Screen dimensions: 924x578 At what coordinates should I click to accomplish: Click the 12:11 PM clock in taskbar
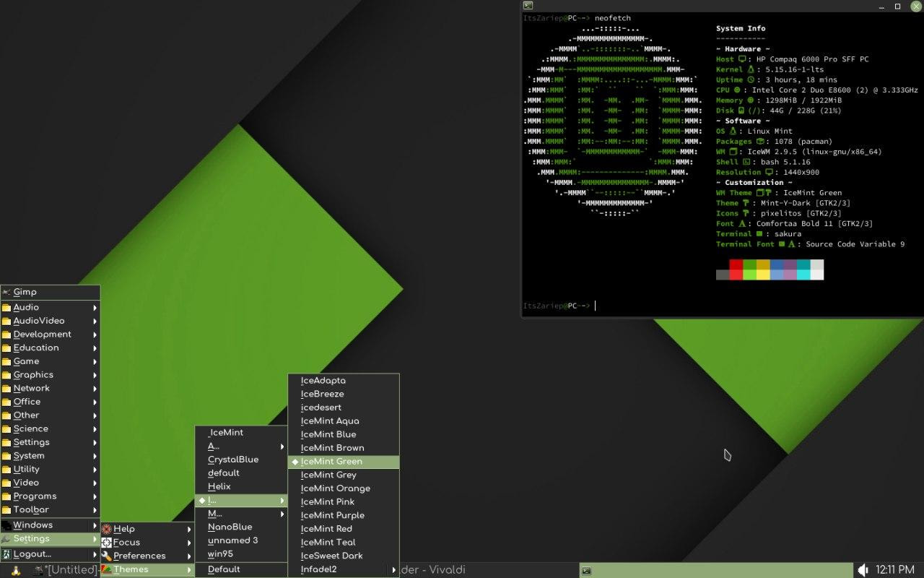[x=894, y=570]
